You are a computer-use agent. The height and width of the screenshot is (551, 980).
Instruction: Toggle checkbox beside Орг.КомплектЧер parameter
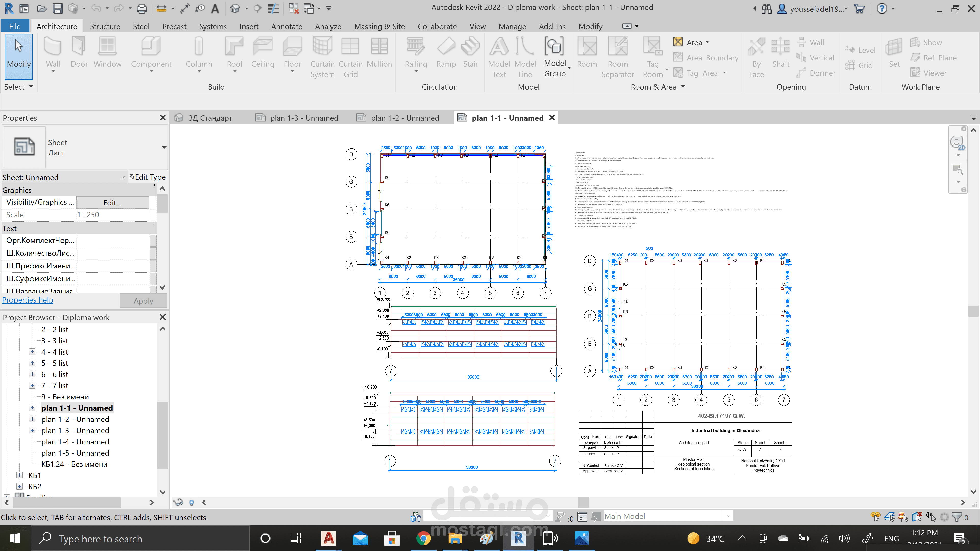[x=153, y=240]
